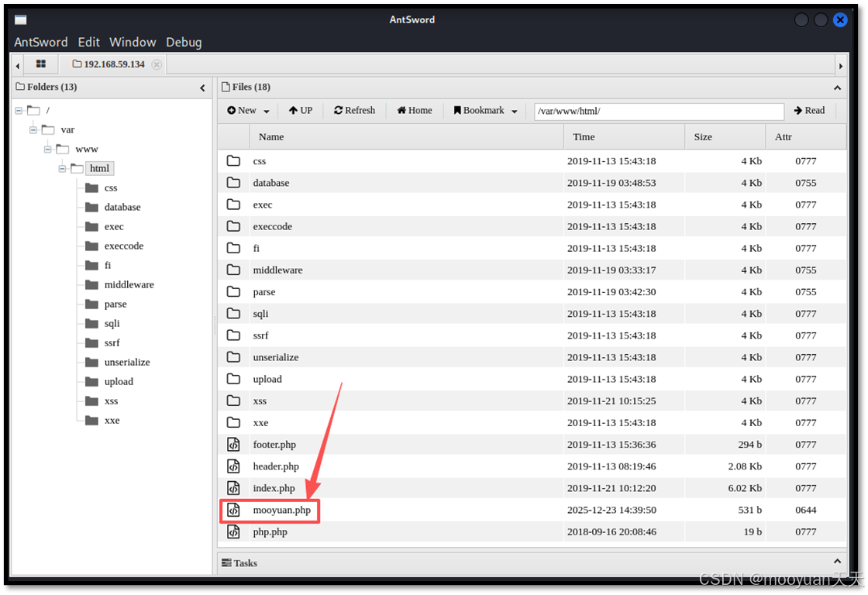Image resolution: width=868 pixels, height=595 pixels.
Task: Select css folder icon in tree
Action: (92, 188)
